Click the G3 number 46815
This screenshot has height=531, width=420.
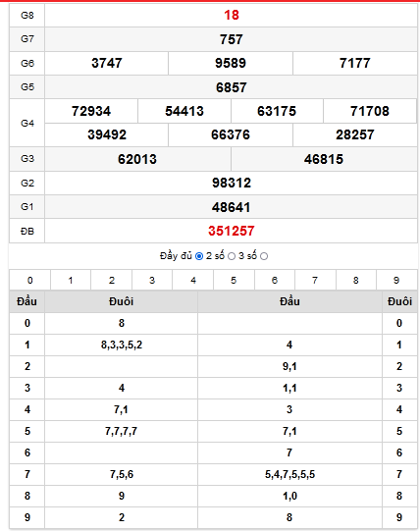tap(324, 159)
